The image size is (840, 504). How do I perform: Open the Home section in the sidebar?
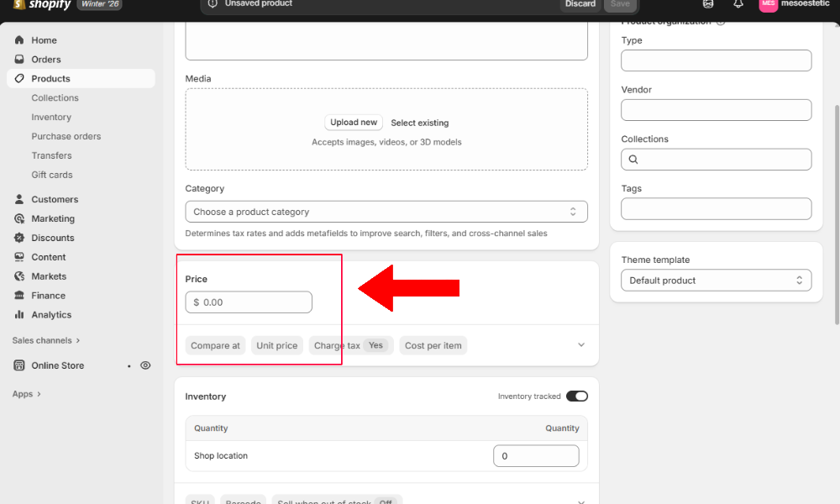[45, 39]
